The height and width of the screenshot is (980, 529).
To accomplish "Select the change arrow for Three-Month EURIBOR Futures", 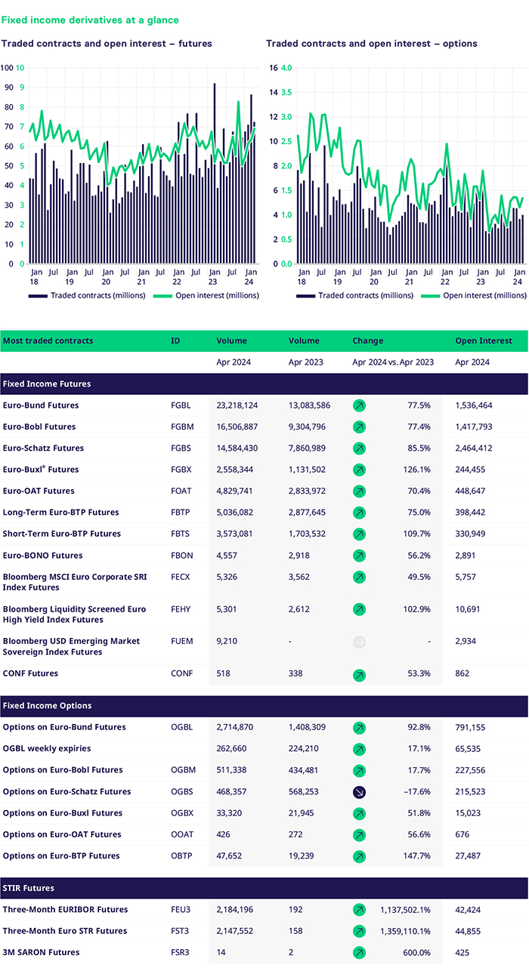I will click(360, 910).
